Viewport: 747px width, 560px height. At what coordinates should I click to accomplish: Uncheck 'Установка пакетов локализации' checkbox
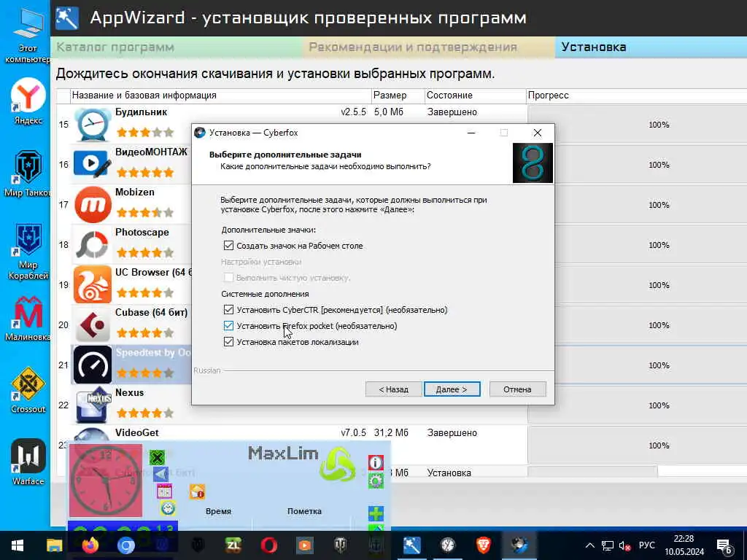(x=228, y=342)
